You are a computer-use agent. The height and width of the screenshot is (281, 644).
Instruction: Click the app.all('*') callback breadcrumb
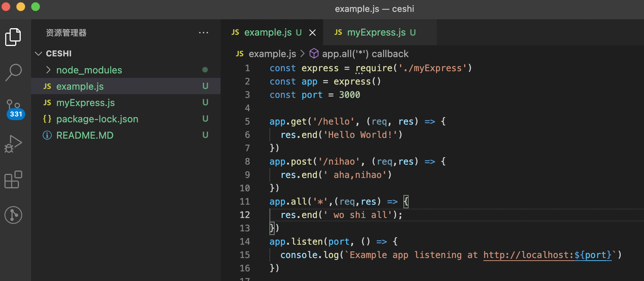pos(365,54)
